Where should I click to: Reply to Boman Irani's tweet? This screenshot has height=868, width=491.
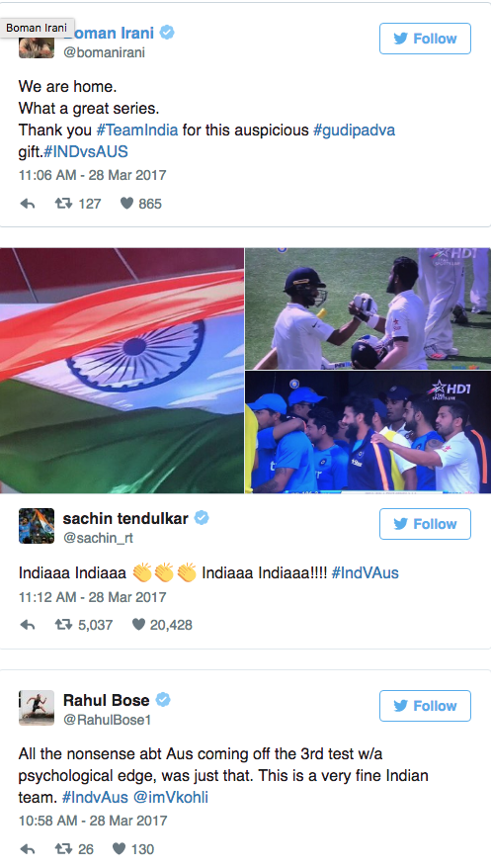click(x=27, y=204)
